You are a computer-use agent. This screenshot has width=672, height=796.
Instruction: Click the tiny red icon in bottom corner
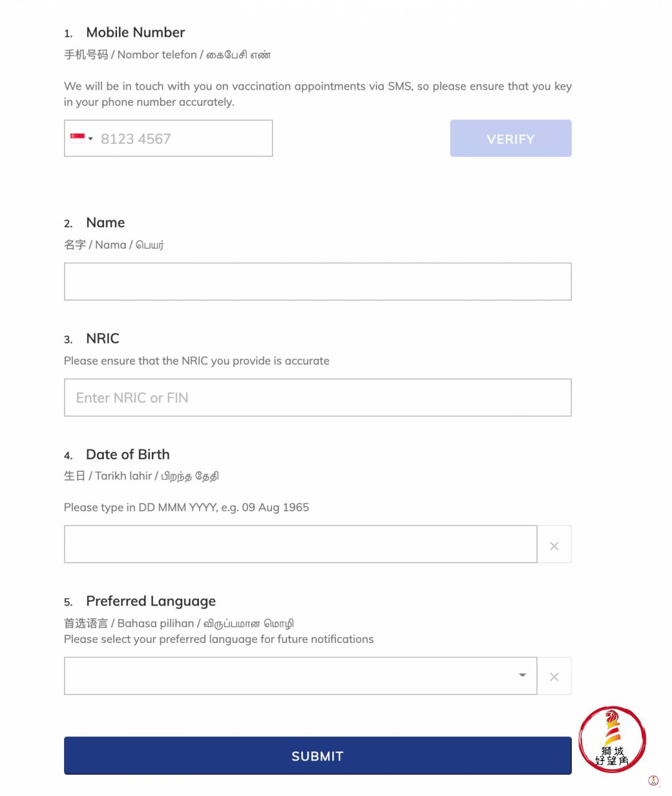[x=653, y=780]
